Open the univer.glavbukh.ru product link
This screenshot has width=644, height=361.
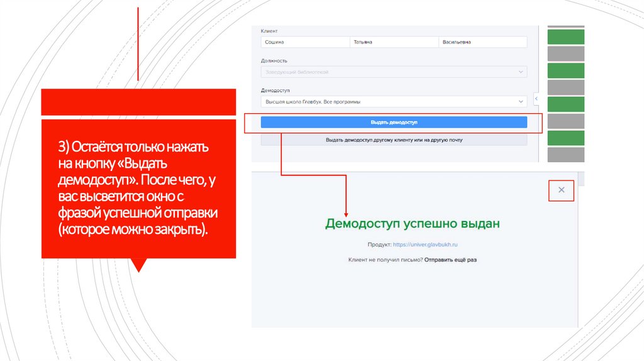click(425, 245)
